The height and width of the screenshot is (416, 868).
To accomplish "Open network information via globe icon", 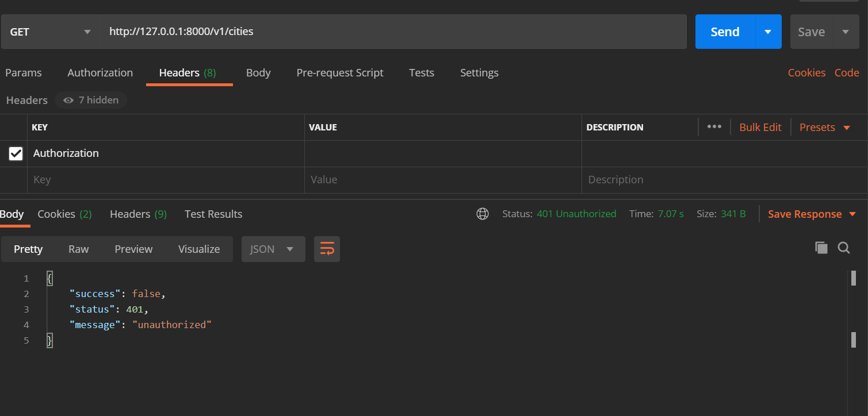I will [x=483, y=214].
